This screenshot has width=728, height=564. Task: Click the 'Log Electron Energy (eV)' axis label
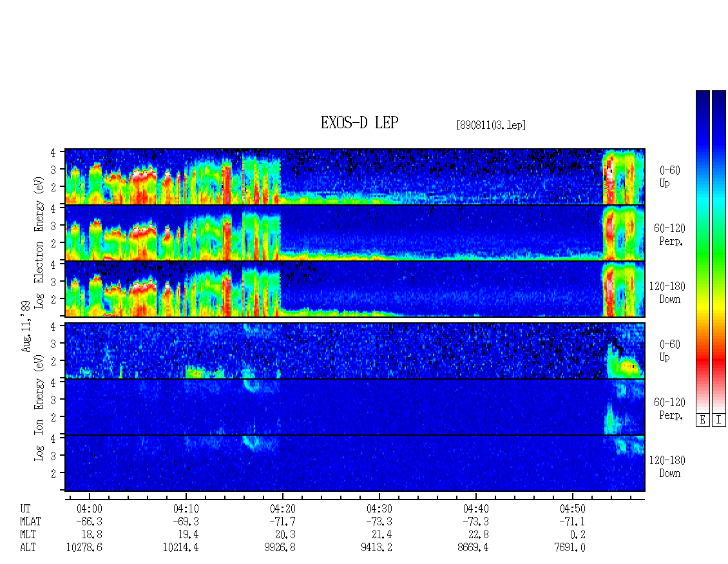click(39, 242)
